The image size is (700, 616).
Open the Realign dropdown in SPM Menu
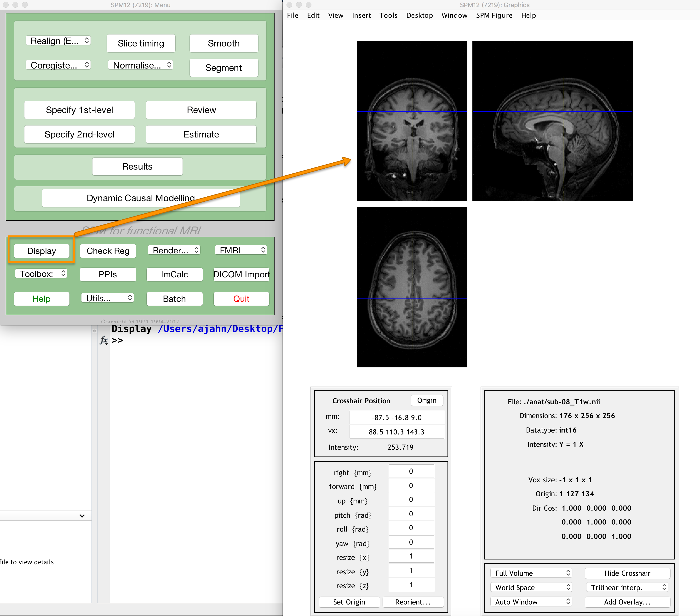[x=58, y=41]
